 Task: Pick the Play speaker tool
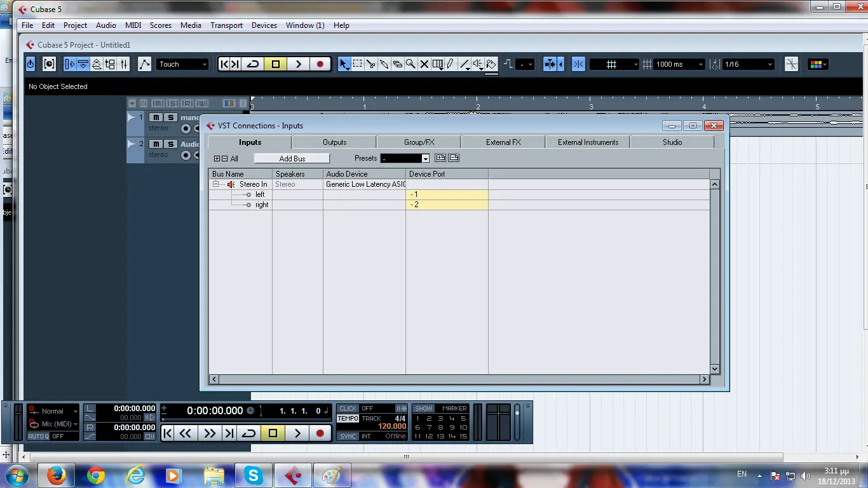click(x=478, y=64)
